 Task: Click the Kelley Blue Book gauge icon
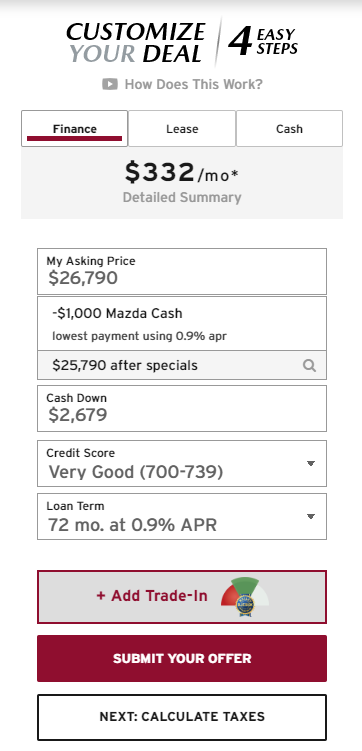[245, 597]
